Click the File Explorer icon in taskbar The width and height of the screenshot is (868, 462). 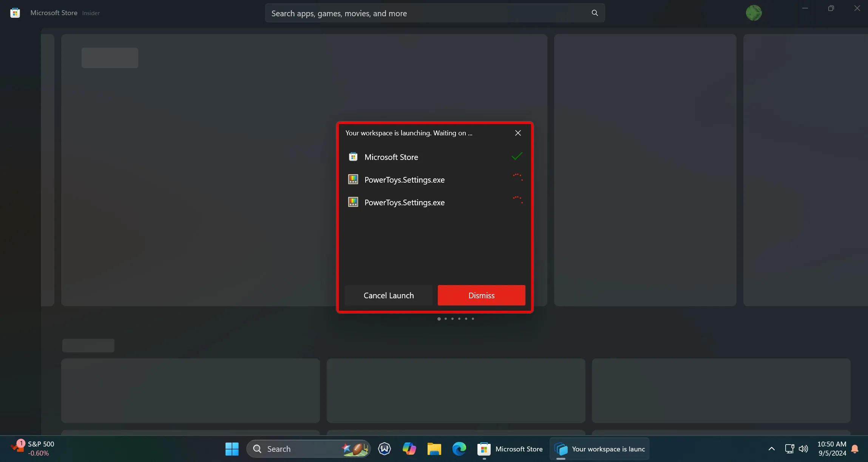pyautogui.click(x=434, y=449)
